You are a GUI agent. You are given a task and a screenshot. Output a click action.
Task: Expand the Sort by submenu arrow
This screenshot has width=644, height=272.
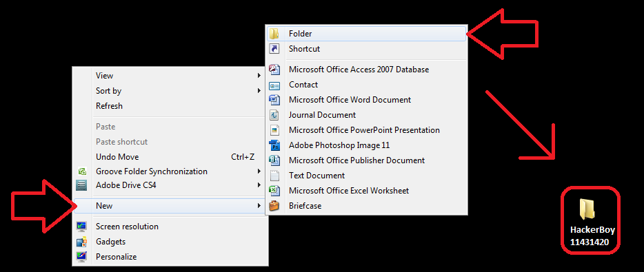(259, 91)
